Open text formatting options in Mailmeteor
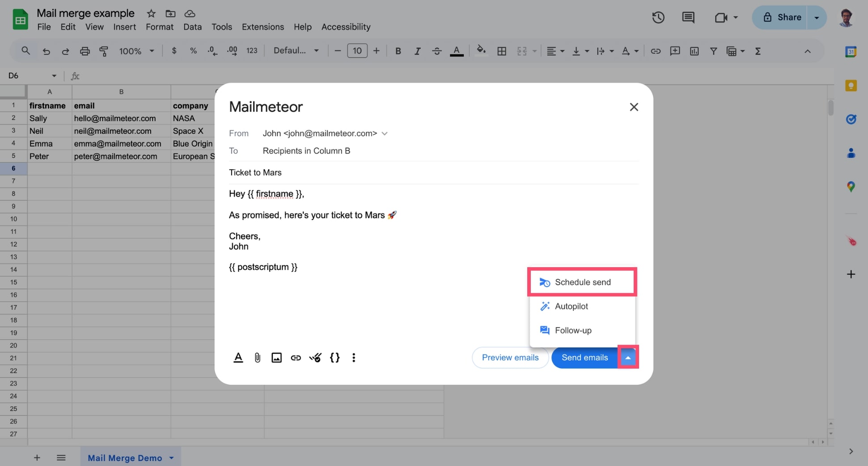 coord(238,357)
